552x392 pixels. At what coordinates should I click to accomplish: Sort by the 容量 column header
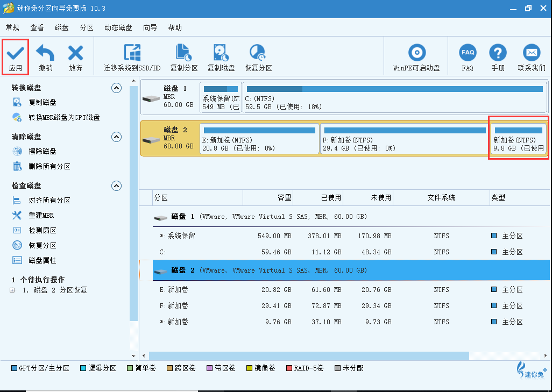click(x=268, y=198)
